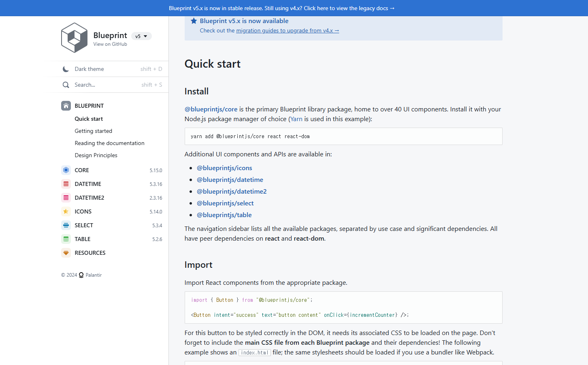Open the Getting started page

coord(94,131)
